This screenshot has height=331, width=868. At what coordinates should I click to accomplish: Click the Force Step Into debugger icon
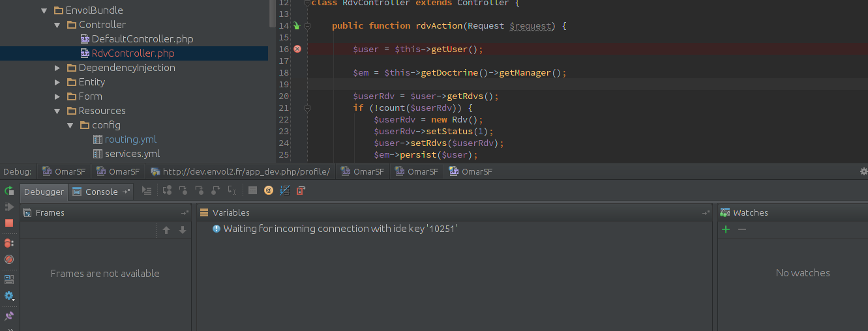point(200,190)
